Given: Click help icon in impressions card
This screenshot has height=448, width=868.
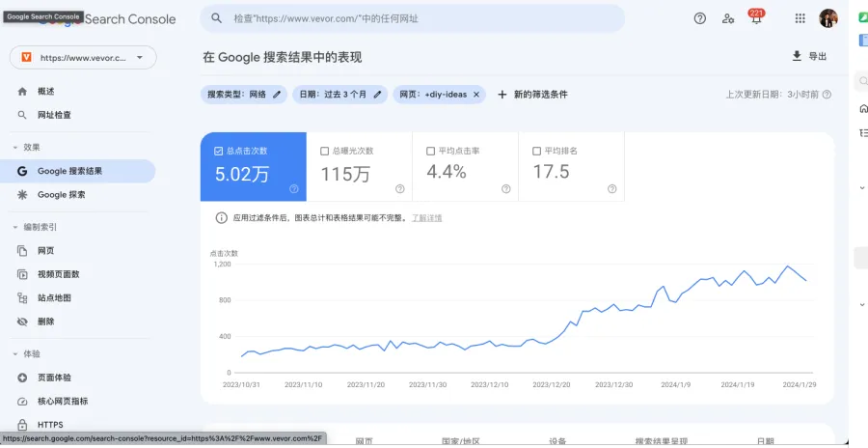Looking at the screenshot, I should pyautogui.click(x=399, y=189).
